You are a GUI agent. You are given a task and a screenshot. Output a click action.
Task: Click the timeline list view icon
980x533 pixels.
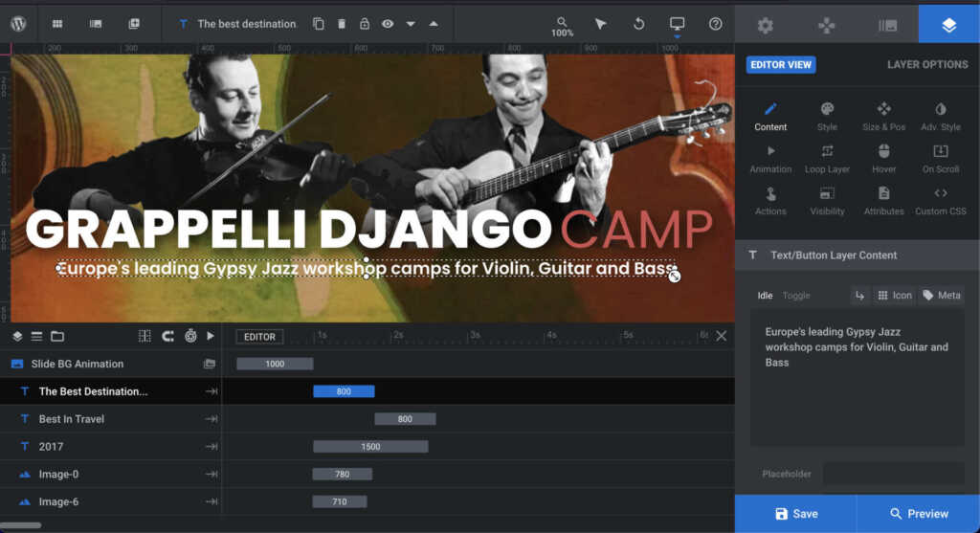coord(37,336)
